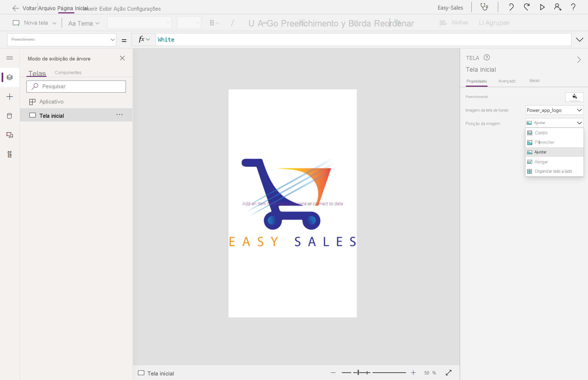Click the App checker stethoscope icon

click(484, 7)
